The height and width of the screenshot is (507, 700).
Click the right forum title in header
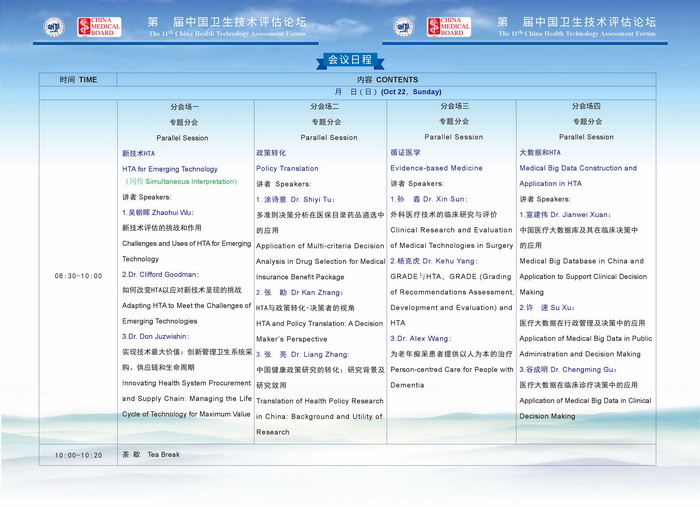[x=577, y=26]
